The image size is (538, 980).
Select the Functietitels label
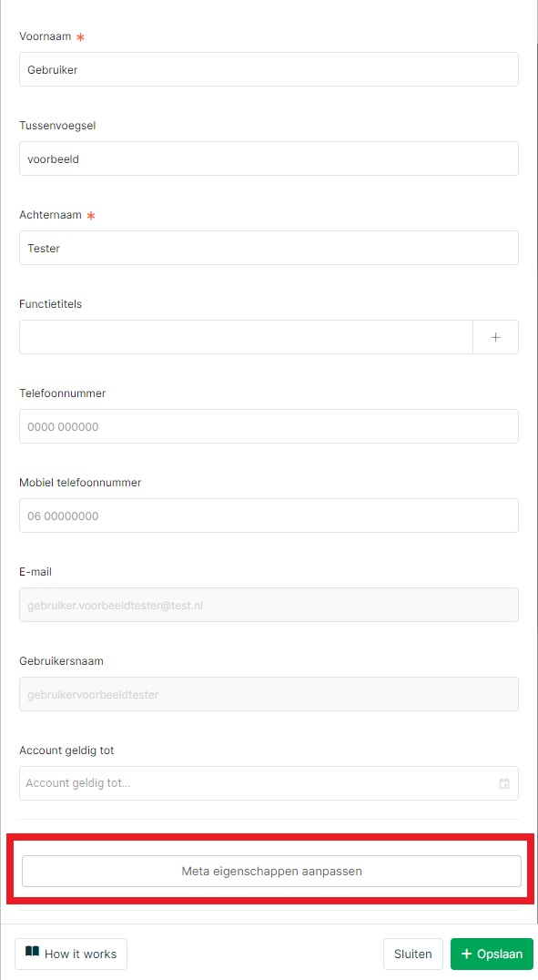51,304
